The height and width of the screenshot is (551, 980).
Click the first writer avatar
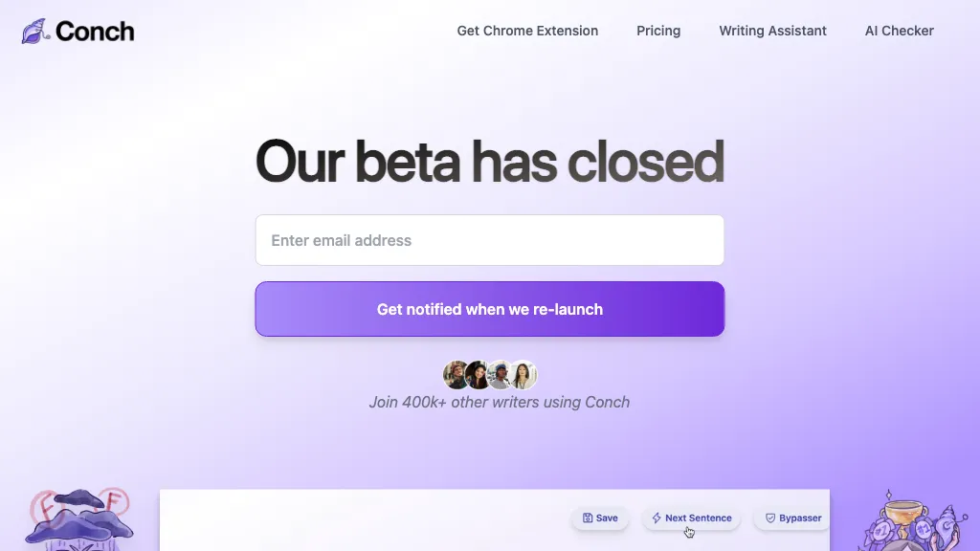[x=457, y=375]
